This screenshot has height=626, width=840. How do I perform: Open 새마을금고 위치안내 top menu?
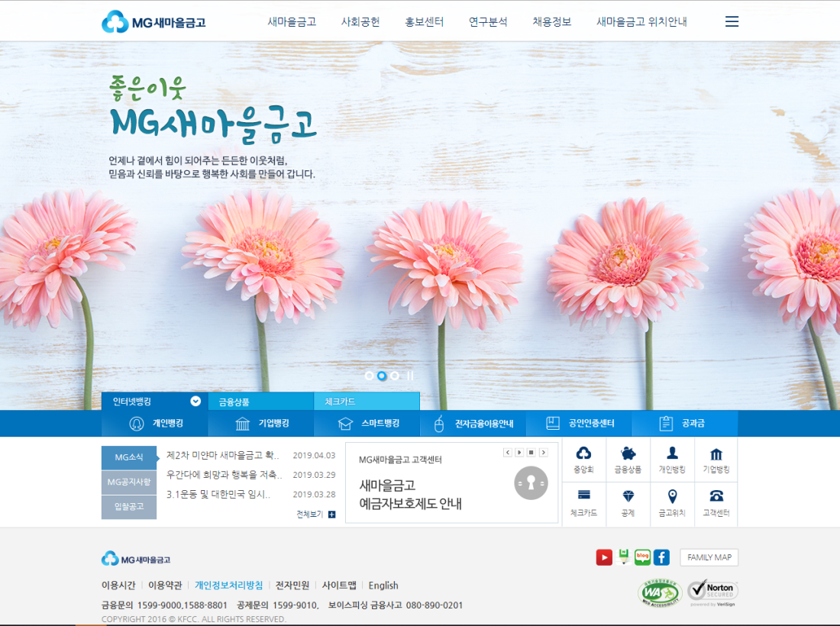641,22
